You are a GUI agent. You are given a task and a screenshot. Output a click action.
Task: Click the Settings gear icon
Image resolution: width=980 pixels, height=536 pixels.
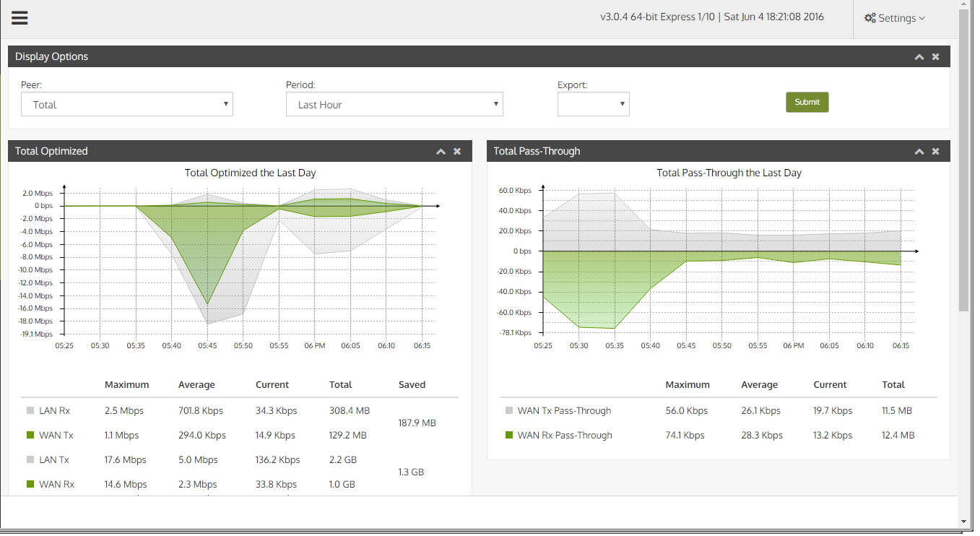tap(870, 18)
